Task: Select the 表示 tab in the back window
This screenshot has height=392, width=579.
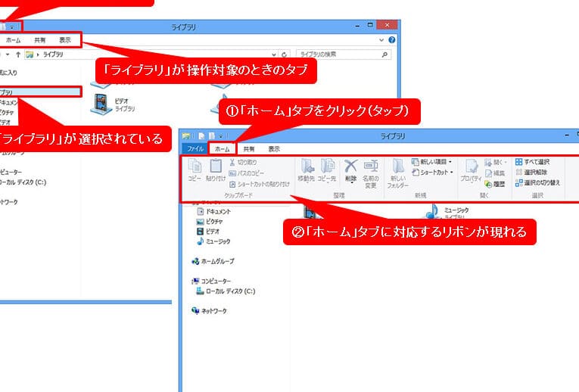Action: click(x=65, y=39)
